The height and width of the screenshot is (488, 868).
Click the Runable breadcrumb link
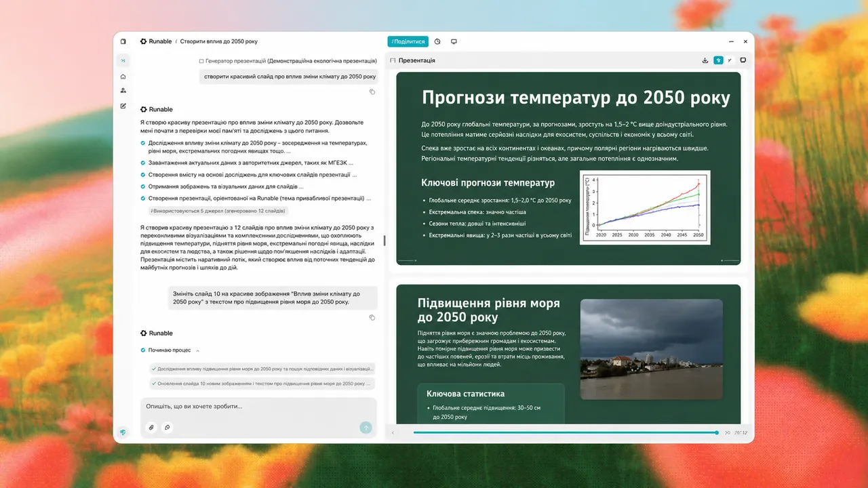point(161,41)
